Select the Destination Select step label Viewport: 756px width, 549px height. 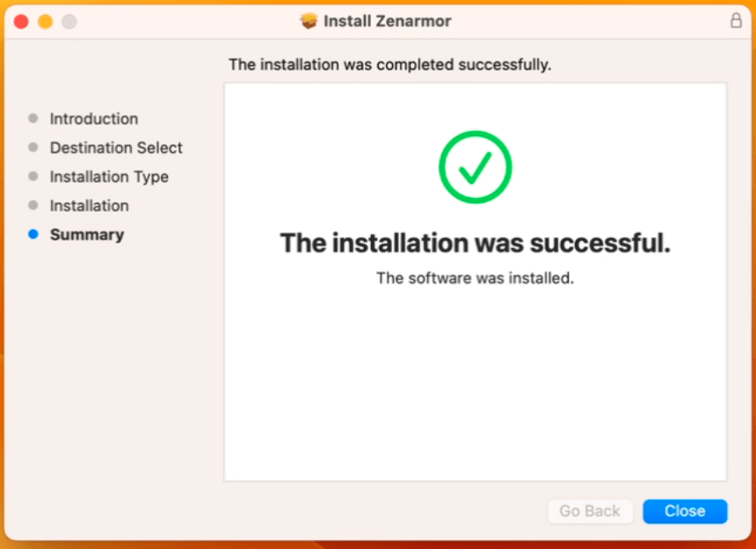point(116,148)
